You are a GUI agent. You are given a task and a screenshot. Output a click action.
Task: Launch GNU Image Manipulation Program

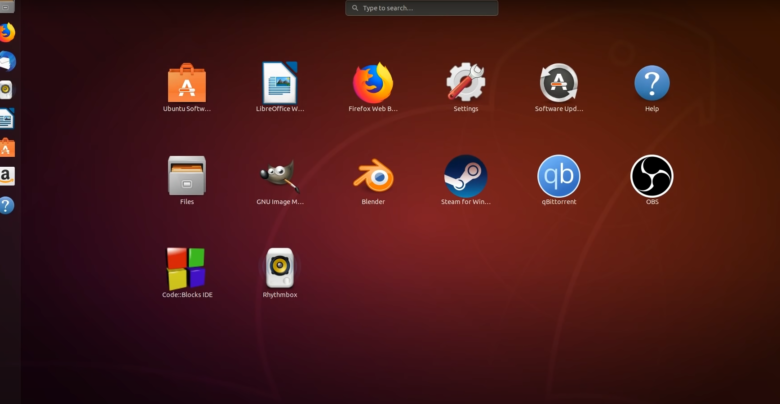point(280,176)
